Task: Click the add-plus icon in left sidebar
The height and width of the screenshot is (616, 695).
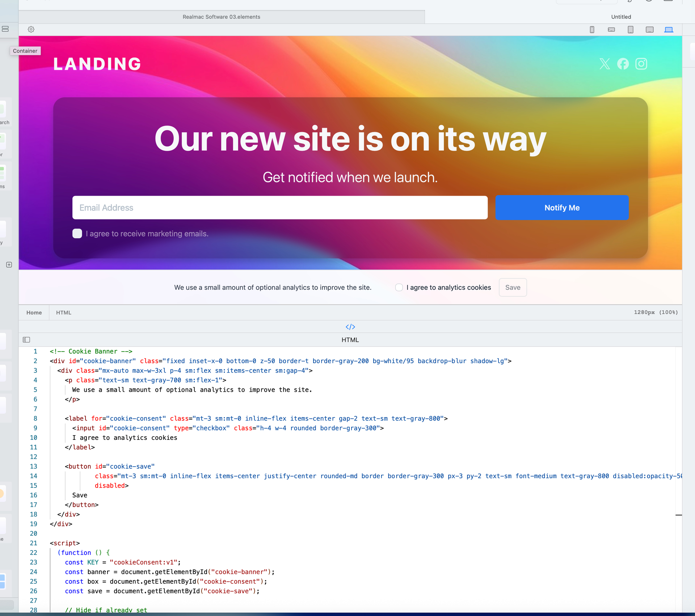Action: pos(9,265)
